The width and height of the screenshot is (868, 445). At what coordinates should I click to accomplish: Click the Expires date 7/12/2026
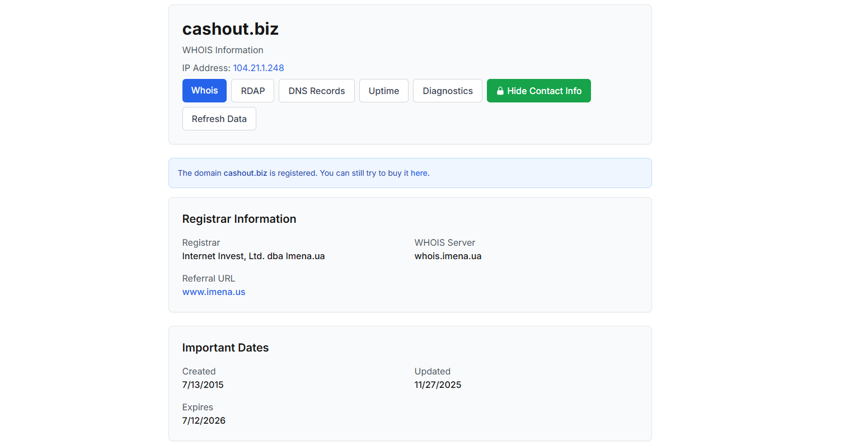click(204, 420)
